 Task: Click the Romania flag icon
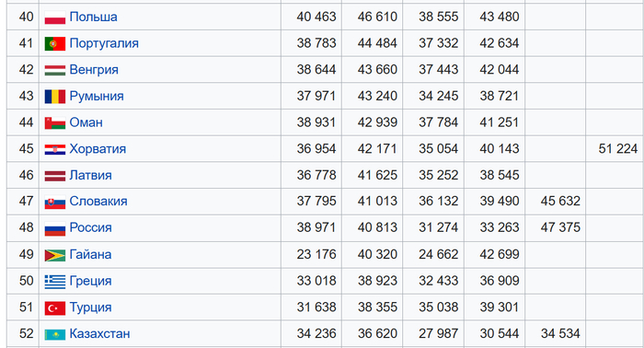(55, 97)
